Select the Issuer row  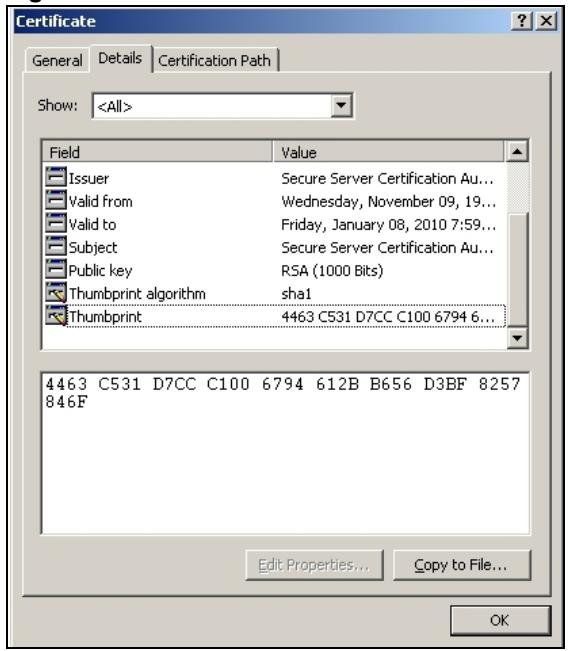(x=274, y=179)
